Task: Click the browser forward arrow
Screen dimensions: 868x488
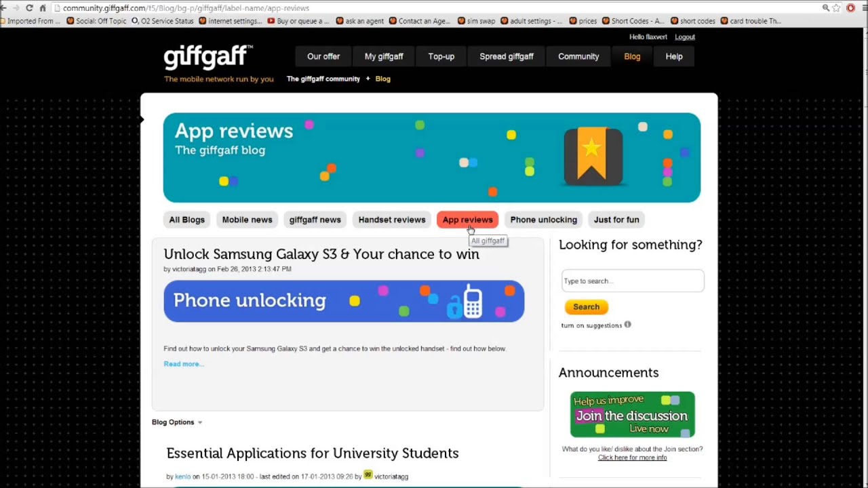Action: (16, 8)
